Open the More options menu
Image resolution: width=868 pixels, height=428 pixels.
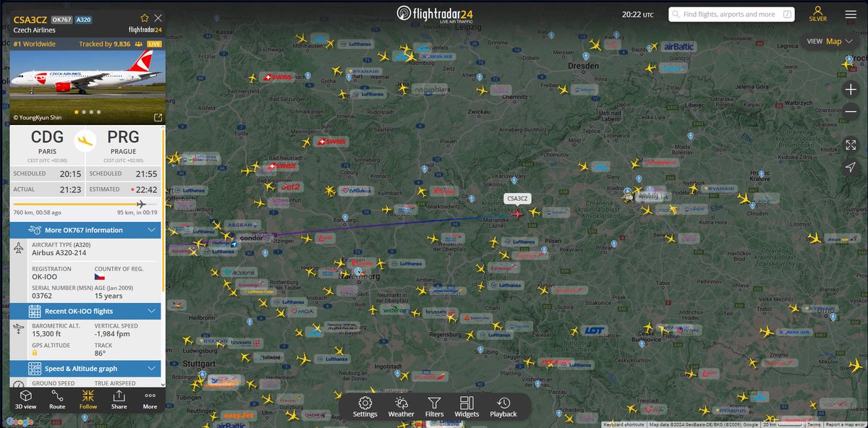[x=150, y=400]
